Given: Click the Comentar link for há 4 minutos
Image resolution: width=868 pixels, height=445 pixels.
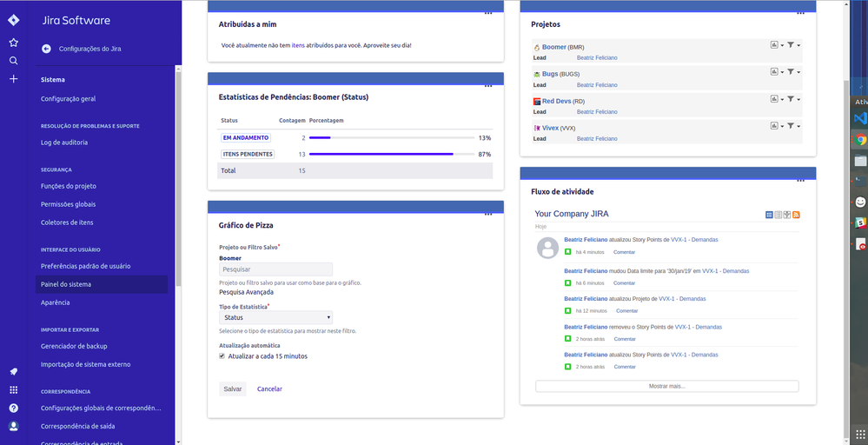Looking at the screenshot, I should coord(625,252).
